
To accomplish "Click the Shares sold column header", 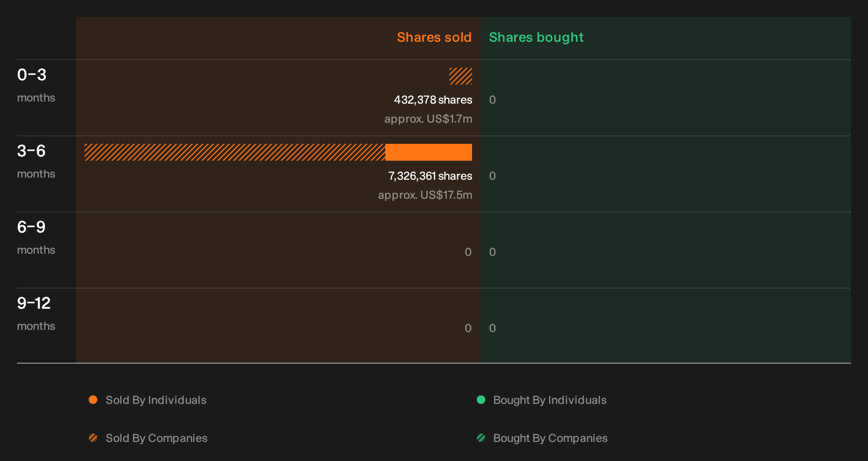I will 434,38.
